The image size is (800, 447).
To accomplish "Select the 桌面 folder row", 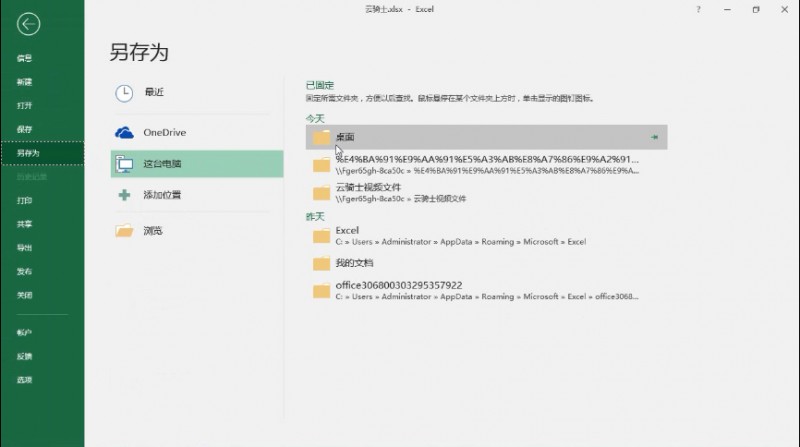I will (486, 137).
